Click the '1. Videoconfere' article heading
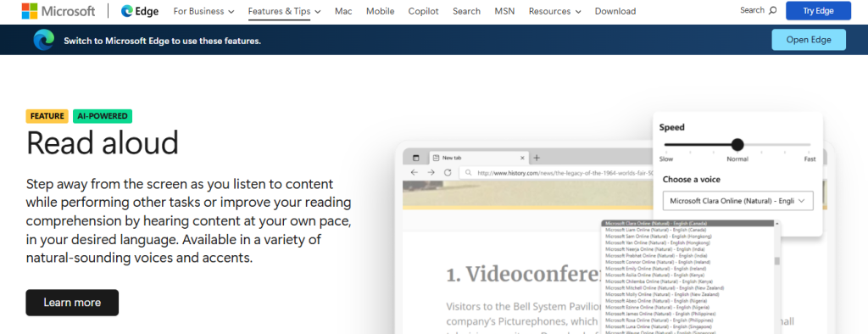The width and height of the screenshot is (868, 334). 524,274
